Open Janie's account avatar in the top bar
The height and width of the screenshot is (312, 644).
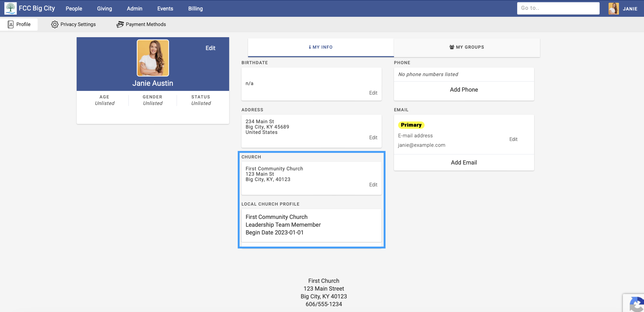(613, 8)
